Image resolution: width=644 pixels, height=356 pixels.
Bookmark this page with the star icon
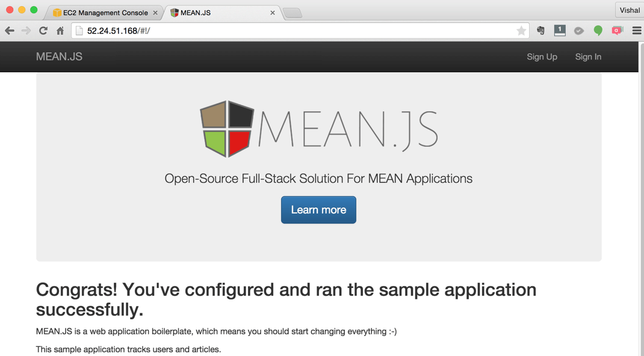pos(521,31)
